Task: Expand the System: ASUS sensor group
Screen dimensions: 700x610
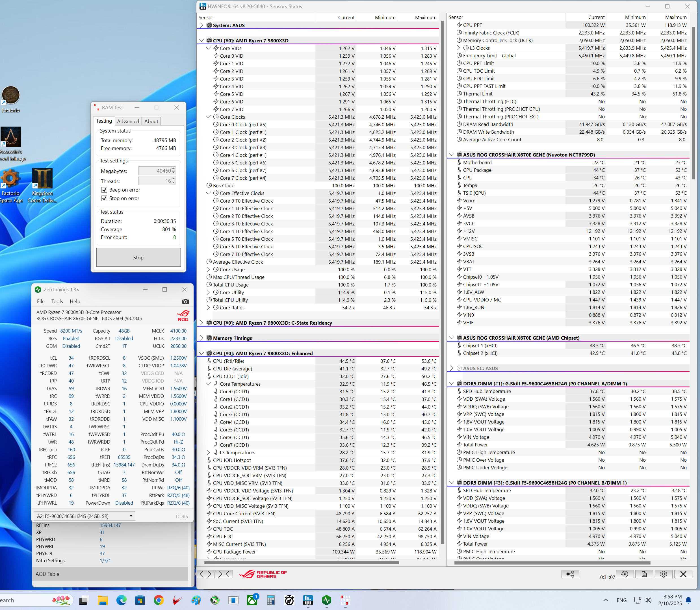Action: 201,25
